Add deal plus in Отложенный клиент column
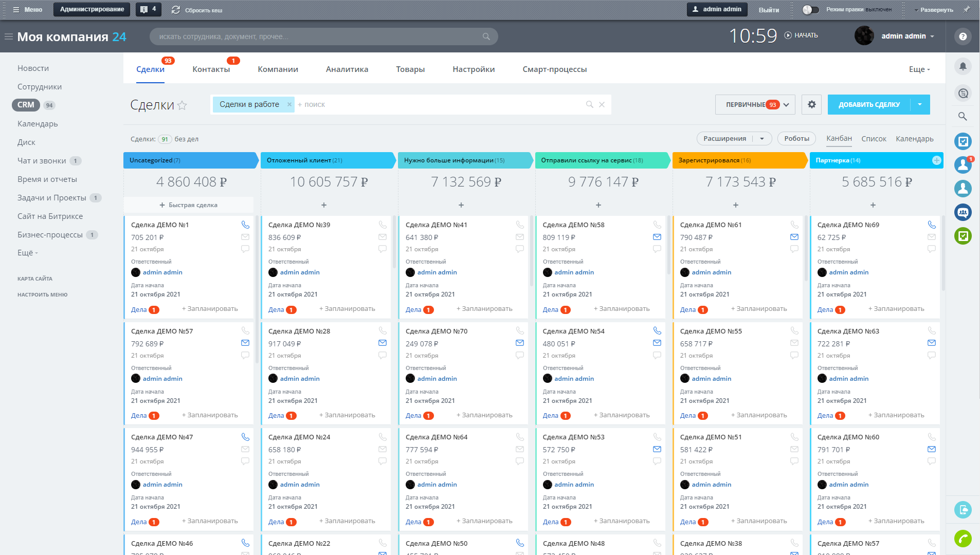This screenshot has height=555, width=980. pos(324,205)
